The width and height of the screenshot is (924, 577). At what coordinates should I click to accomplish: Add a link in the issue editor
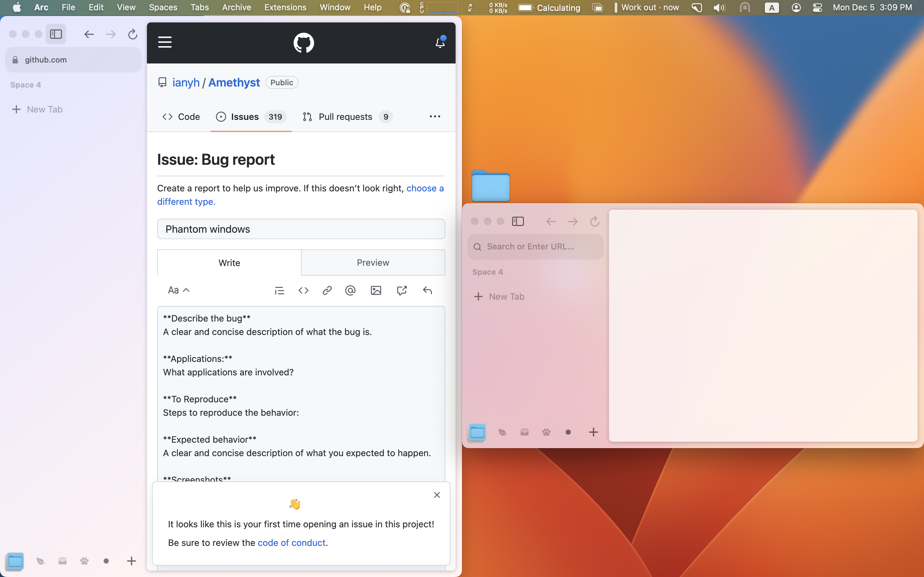(327, 290)
